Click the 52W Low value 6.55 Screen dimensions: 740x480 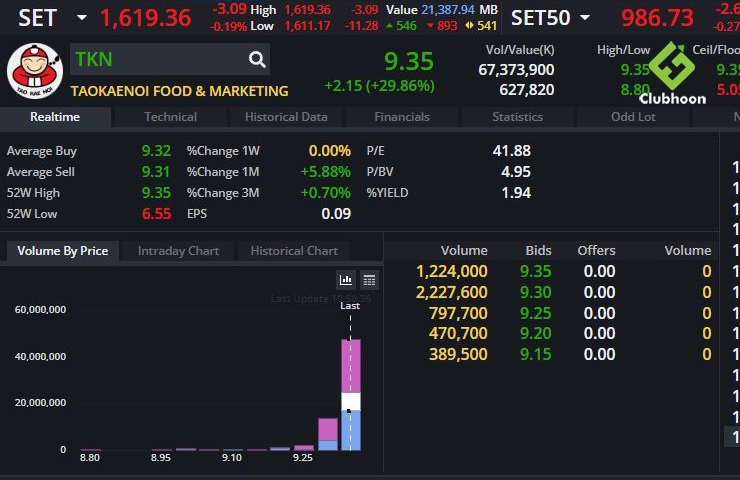pyautogui.click(x=156, y=214)
